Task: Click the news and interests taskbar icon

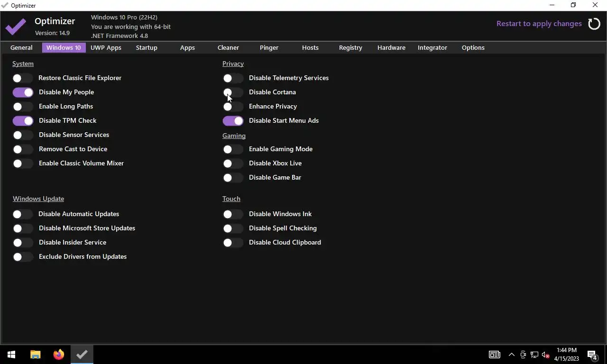Action: [x=495, y=355]
